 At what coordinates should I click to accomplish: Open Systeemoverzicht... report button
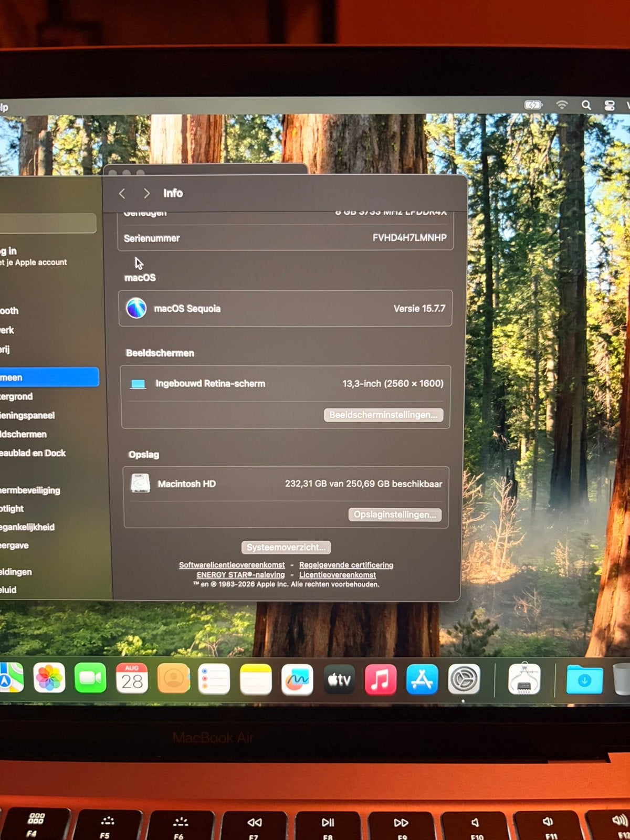pos(286,547)
